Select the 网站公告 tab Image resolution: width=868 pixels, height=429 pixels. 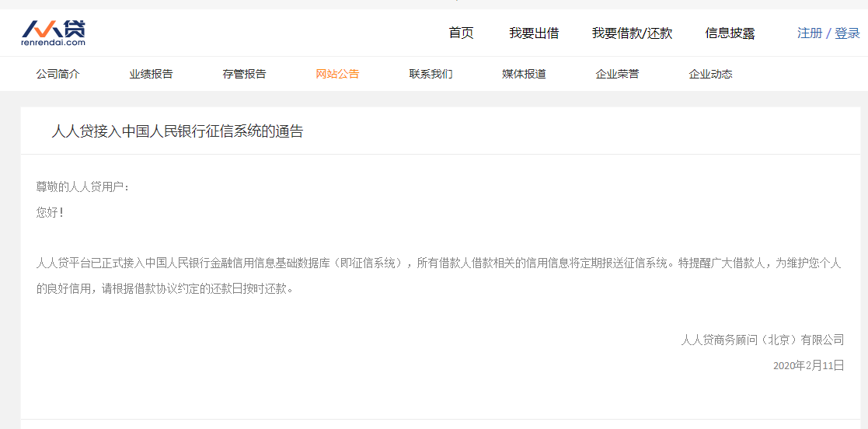[337, 74]
